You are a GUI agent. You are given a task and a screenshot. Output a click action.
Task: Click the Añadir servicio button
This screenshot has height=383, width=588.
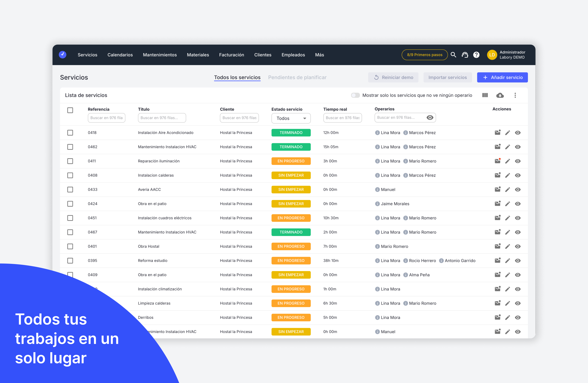click(x=502, y=77)
